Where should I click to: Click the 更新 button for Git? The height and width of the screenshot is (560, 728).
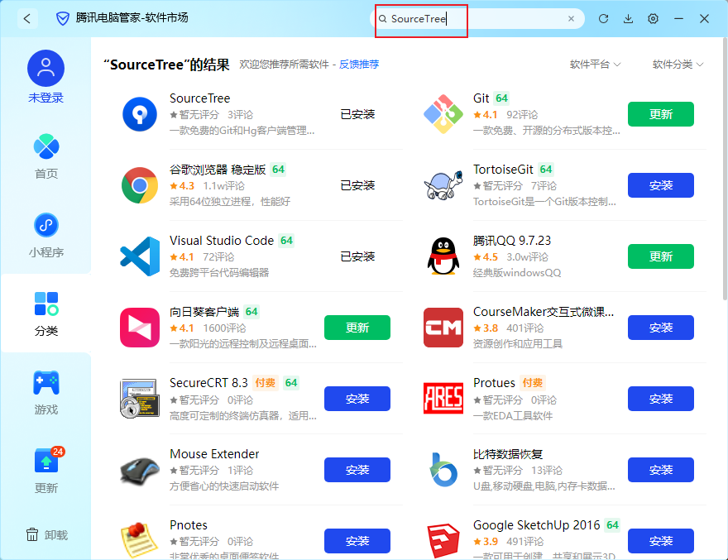pos(660,114)
